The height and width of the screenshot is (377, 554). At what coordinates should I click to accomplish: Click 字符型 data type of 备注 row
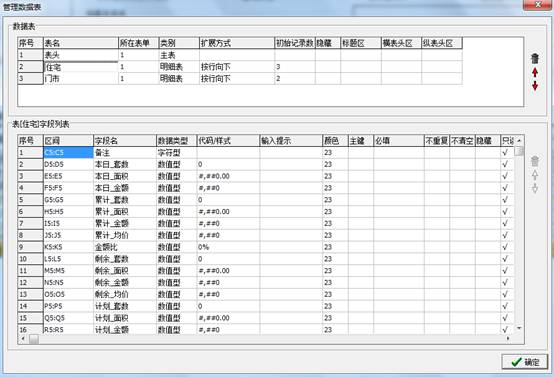tap(176, 152)
